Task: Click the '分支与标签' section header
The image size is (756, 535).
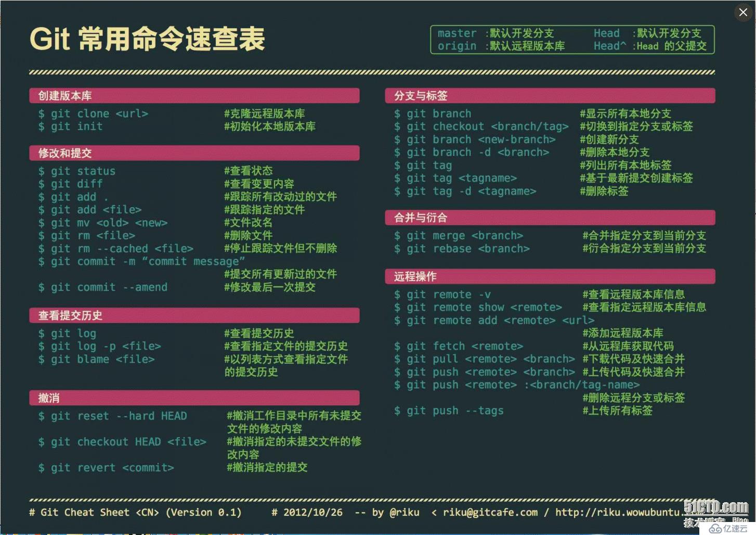Action: click(x=550, y=96)
